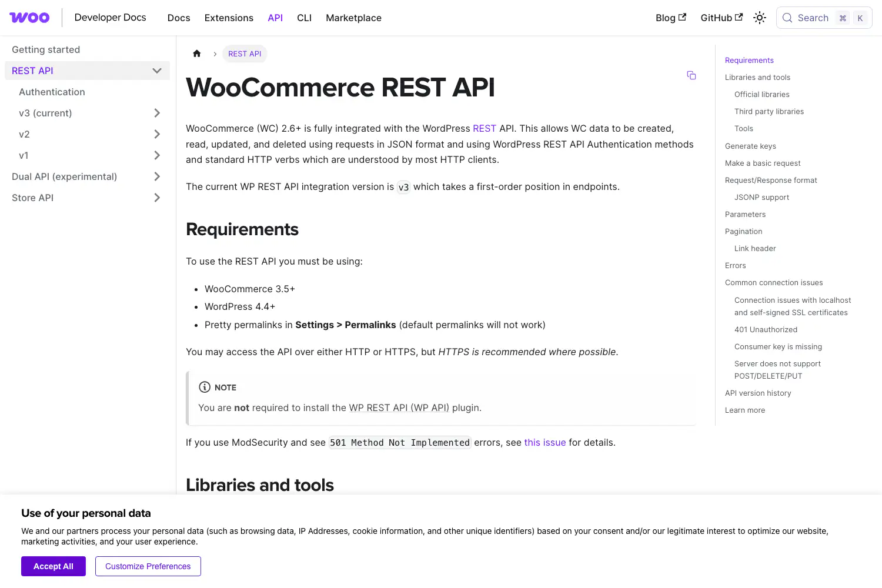Open the WP REST API (WP API) link
The image size is (882, 588).
399,407
